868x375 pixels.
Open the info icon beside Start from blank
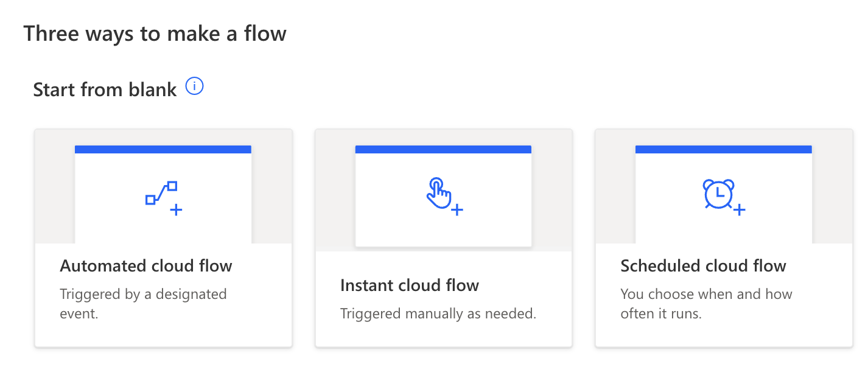(x=194, y=87)
